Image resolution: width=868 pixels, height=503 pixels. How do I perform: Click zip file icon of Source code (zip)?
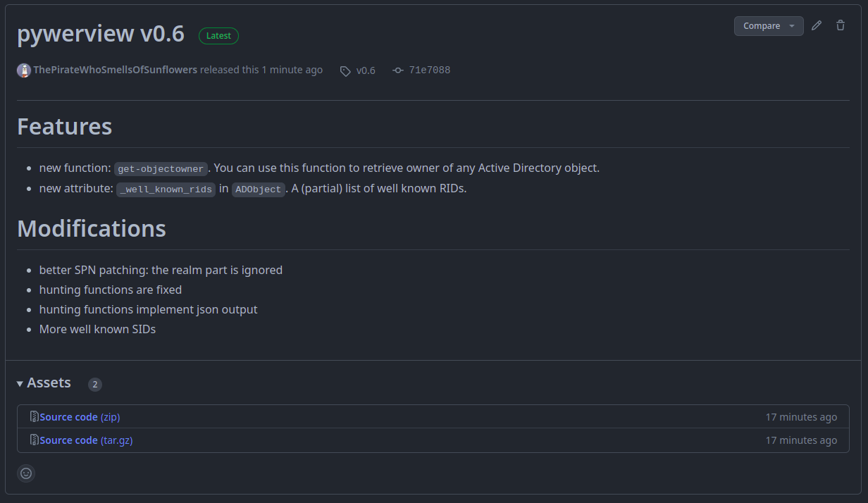tap(34, 416)
